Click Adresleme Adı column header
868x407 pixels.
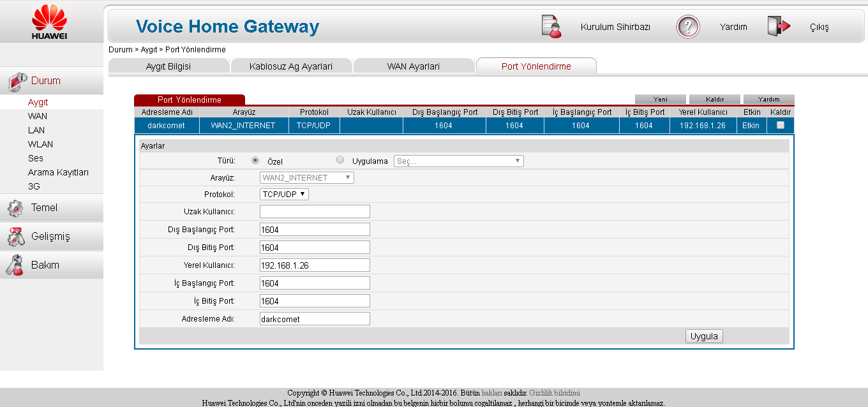167,112
